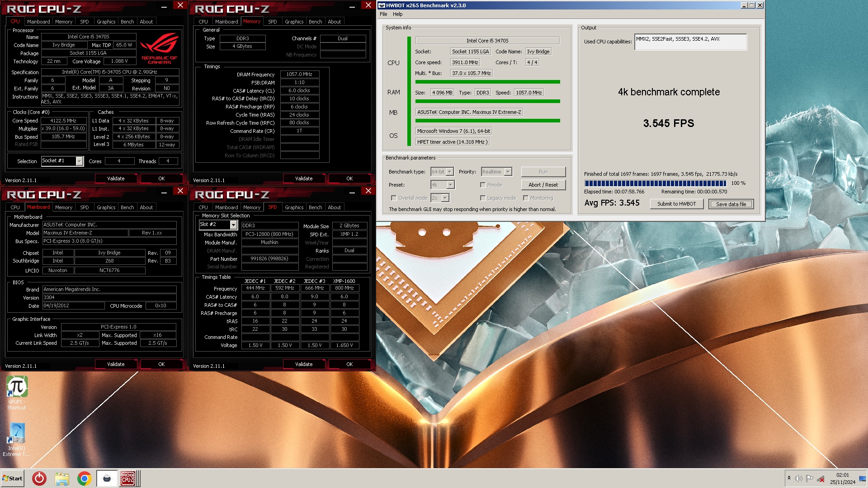The height and width of the screenshot is (488, 868).
Task: Click the Part Number 991826 (998826) field
Action: [x=269, y=259]
